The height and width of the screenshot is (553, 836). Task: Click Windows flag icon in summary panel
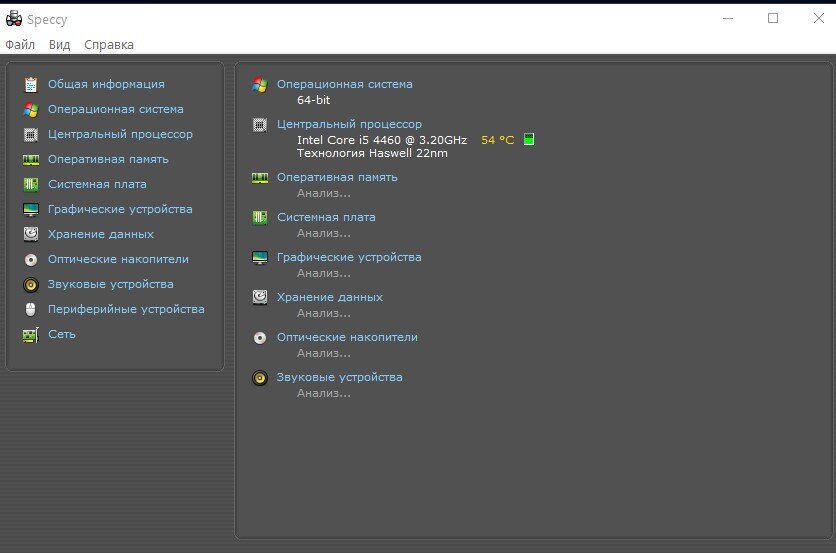coord(260,85)
